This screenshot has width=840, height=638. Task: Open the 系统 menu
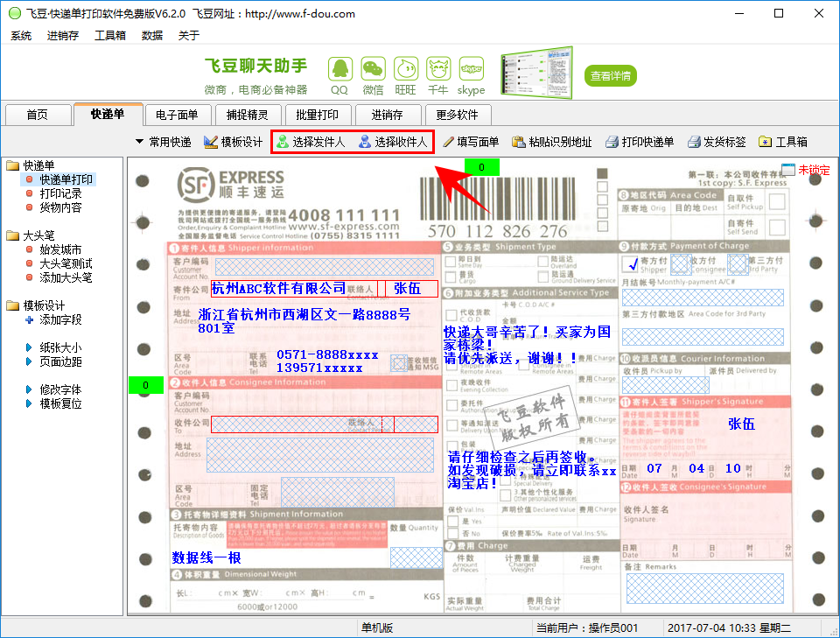(x=21, y=35)
